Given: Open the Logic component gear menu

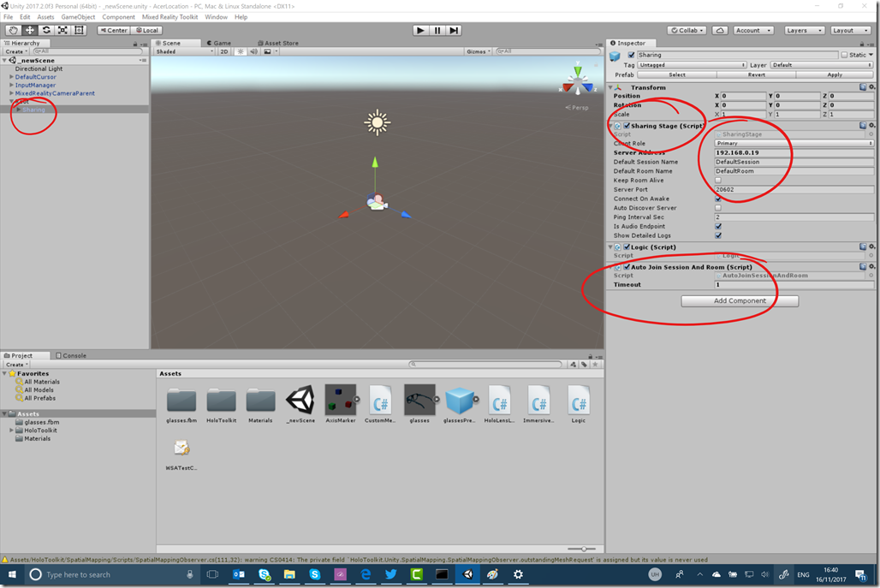Looking at the screenshot, I should (x=872, y=246).
